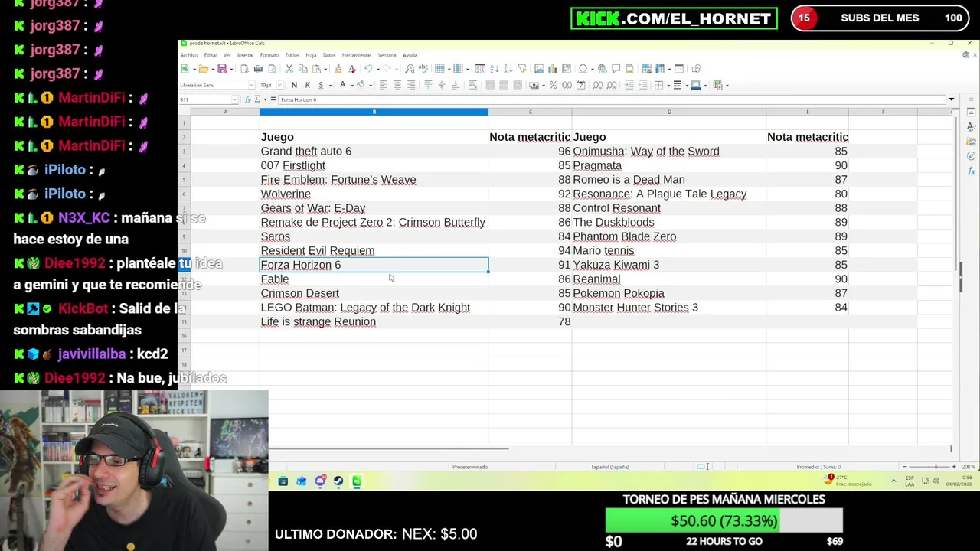Open the save options dropdown arrow
This screenshot has width=980, height=551.
[231, 69]
